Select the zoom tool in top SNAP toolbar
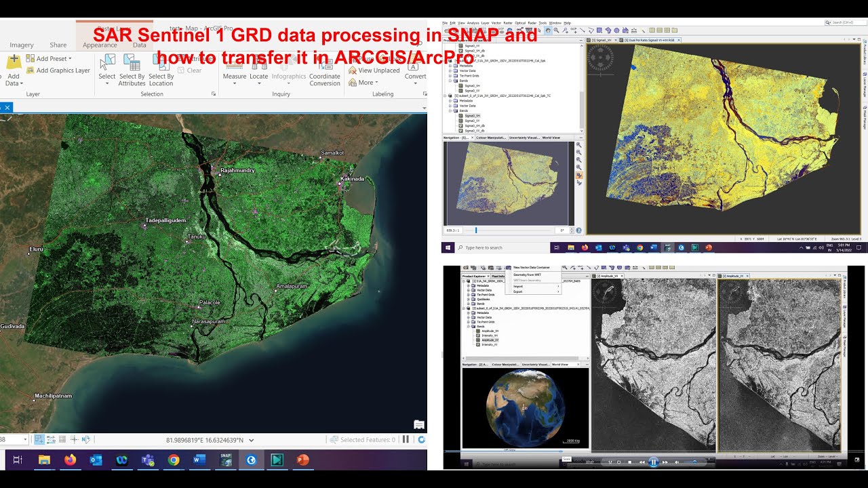Viewport: 868px width, 488px height. 556,30
